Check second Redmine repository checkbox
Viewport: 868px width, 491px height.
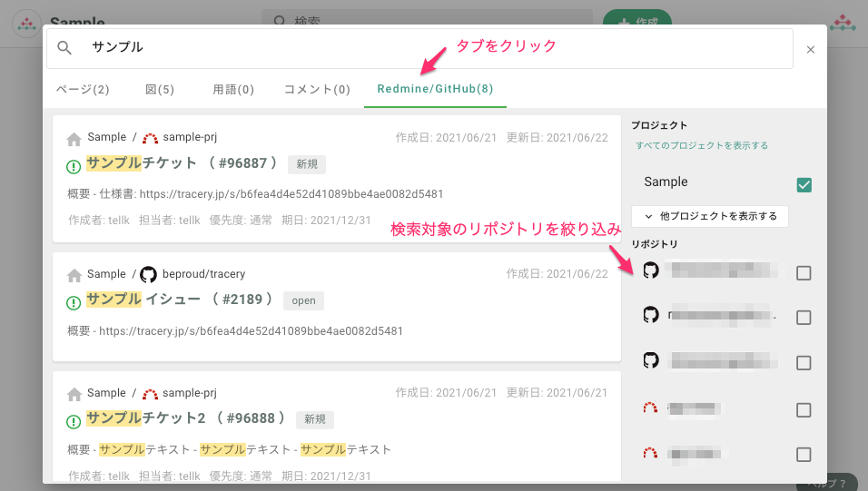point(804,455)
